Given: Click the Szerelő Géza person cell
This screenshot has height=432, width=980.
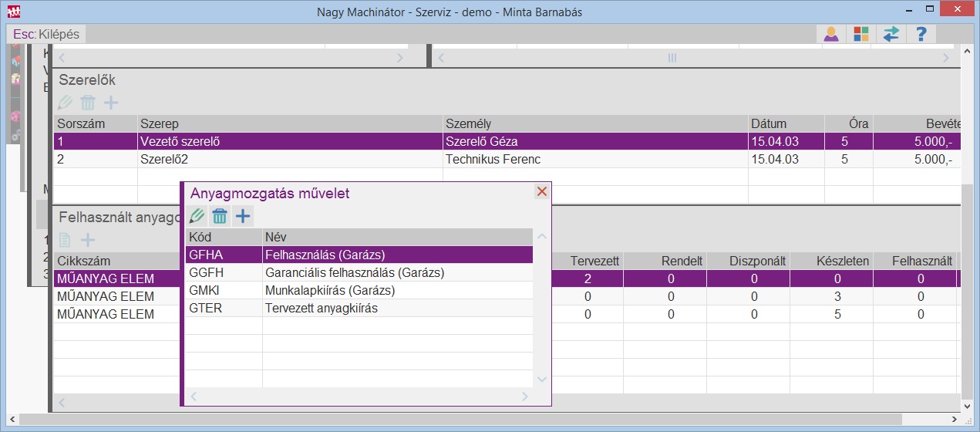Looking at the screenshot, I should (x=596, y=141).
